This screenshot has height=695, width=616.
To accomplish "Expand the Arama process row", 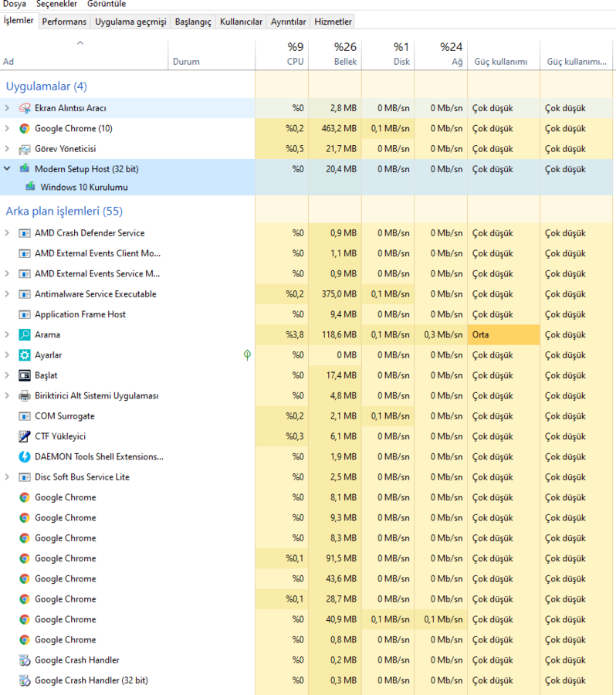I will pyautogui.click(x=7, y=334).
